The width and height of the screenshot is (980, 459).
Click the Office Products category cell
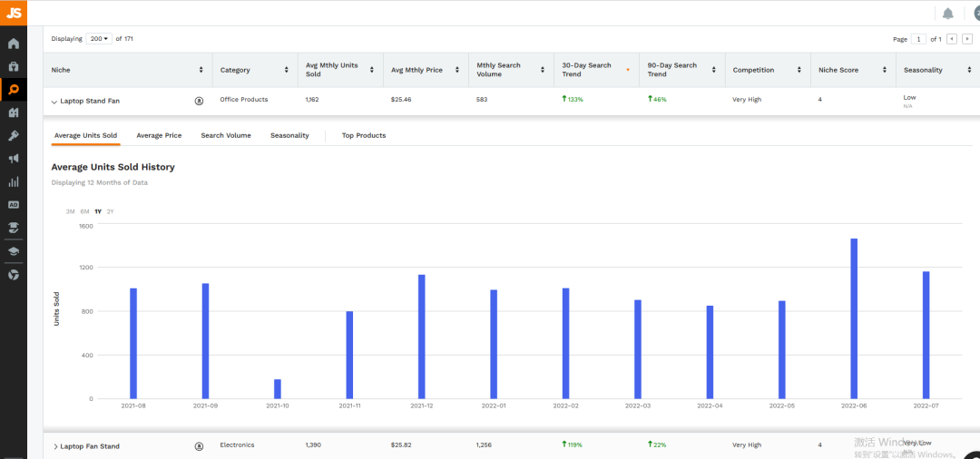coord(244,99)
